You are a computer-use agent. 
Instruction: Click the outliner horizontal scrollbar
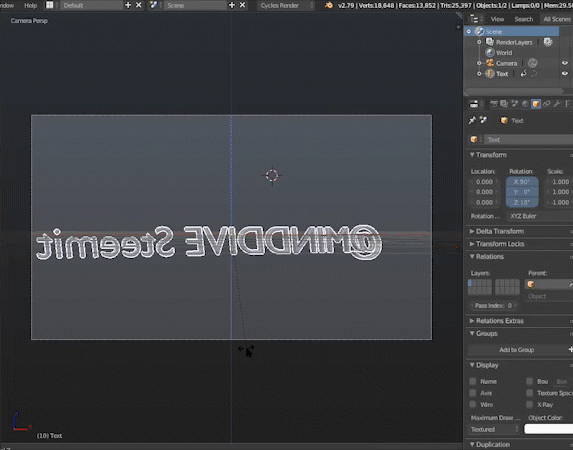[515, 91]
